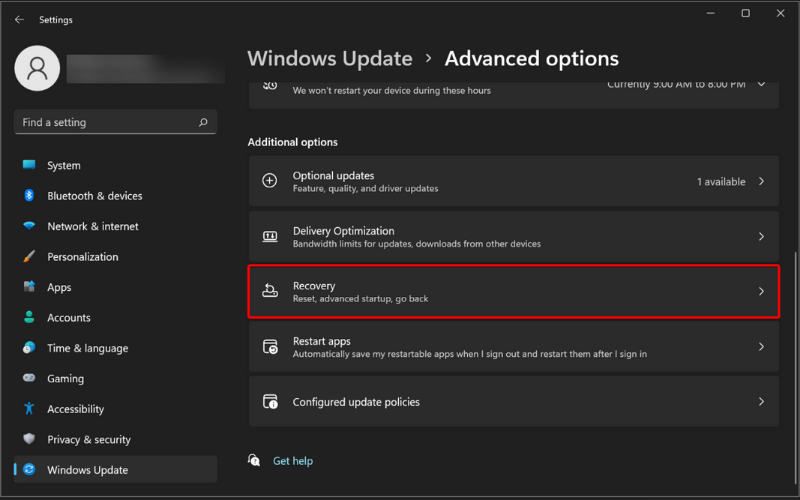Select Windows Update in sidebar
The width and height of the screenshot is (800, 500).
116,469
